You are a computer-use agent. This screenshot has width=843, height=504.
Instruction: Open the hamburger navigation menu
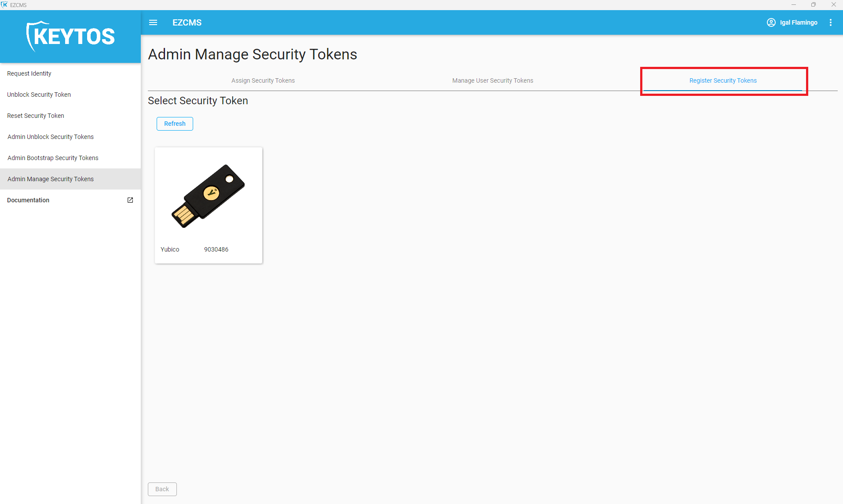(x=153, y=22)
